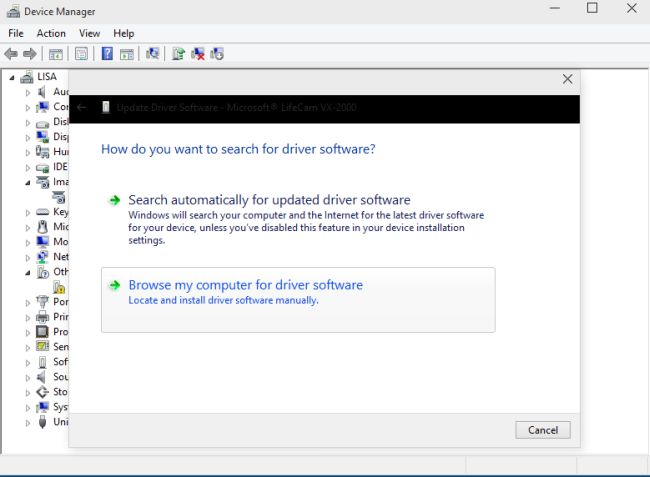
Task: Open the Help menu
Action: (x=124, y=33)
